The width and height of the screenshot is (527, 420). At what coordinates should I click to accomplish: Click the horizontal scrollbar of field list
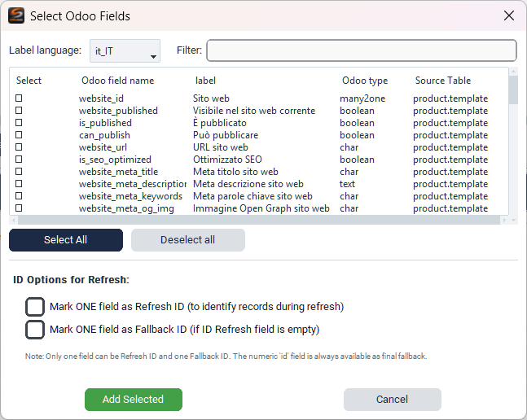[259, 220]
